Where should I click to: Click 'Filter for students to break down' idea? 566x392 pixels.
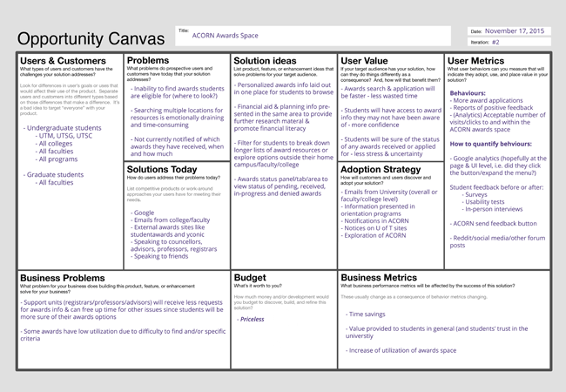282,143
